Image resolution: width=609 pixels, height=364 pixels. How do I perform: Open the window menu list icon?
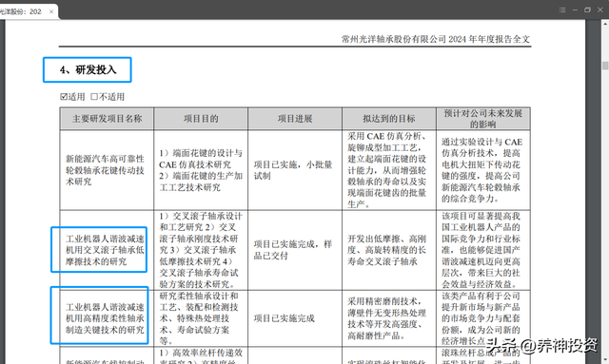[x=562, y=10]
